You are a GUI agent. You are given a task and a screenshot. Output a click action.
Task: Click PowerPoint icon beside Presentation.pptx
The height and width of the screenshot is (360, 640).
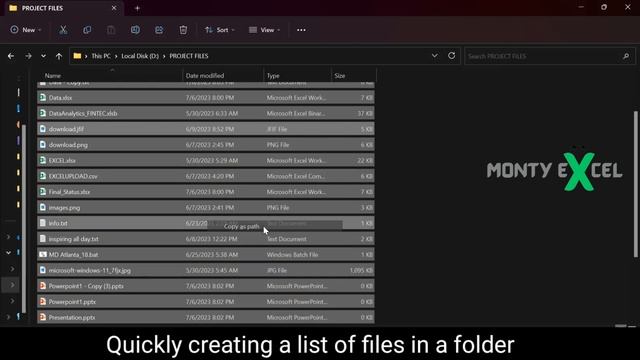[42, 317]
